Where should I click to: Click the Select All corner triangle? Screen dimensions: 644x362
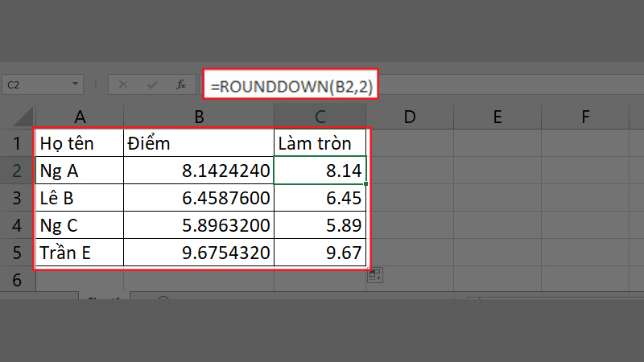(x=23, y=117)
